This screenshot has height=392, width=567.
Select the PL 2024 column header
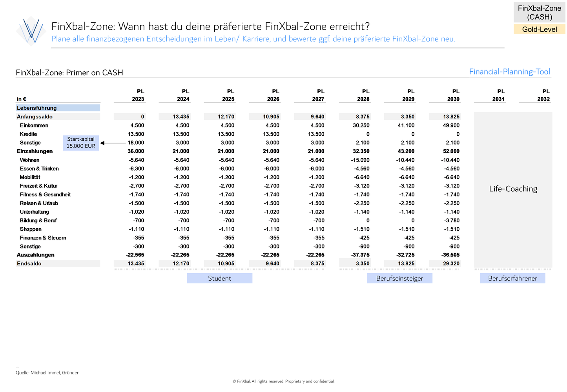[183, 95]
